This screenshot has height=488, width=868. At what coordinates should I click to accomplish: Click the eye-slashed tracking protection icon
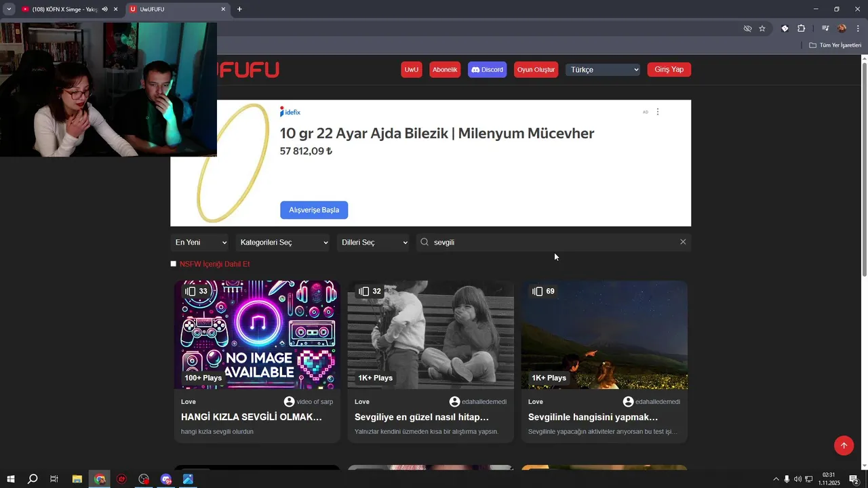click(x=747, y=28)
